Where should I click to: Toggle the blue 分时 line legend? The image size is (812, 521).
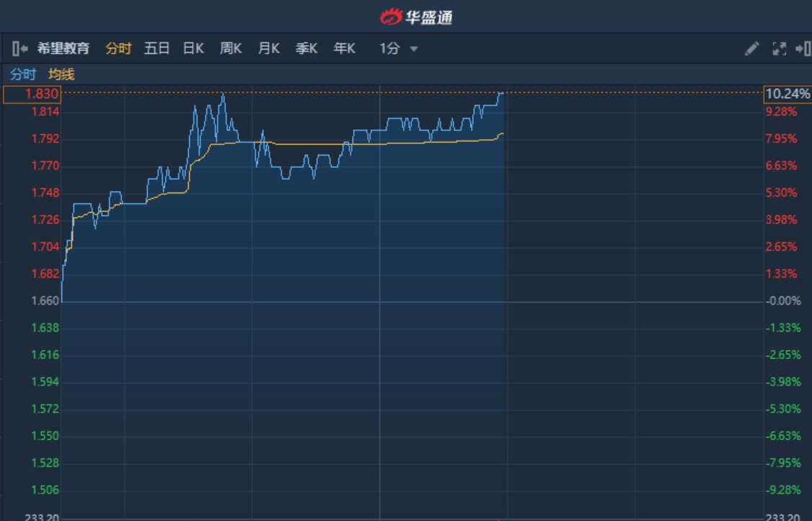click(22, 74)
